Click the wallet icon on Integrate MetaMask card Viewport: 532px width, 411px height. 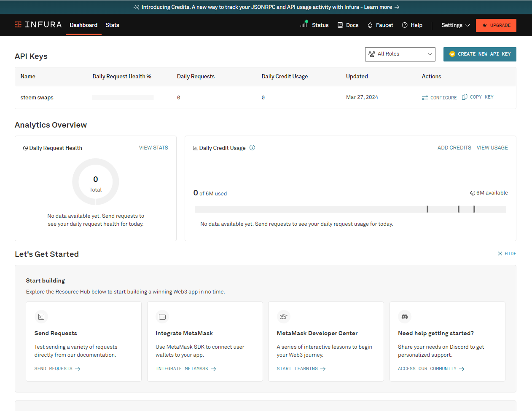pyautogui.click(x=162, y=317)
